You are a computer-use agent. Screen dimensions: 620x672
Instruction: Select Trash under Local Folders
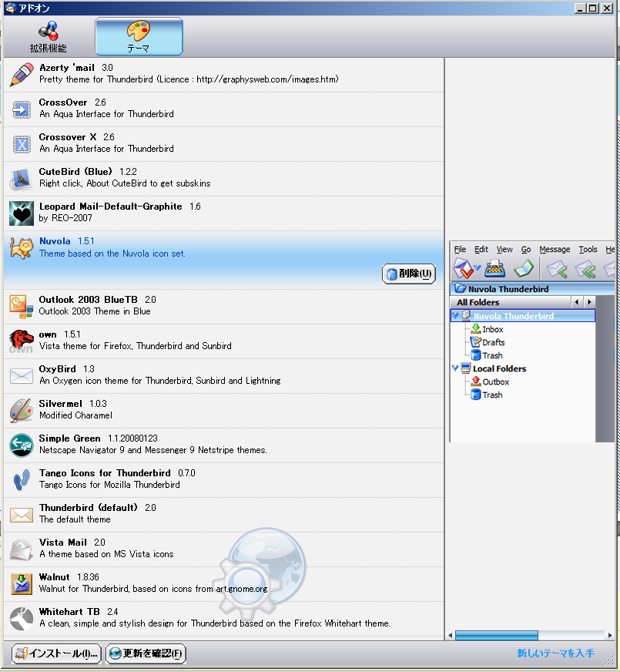[487, 395]
